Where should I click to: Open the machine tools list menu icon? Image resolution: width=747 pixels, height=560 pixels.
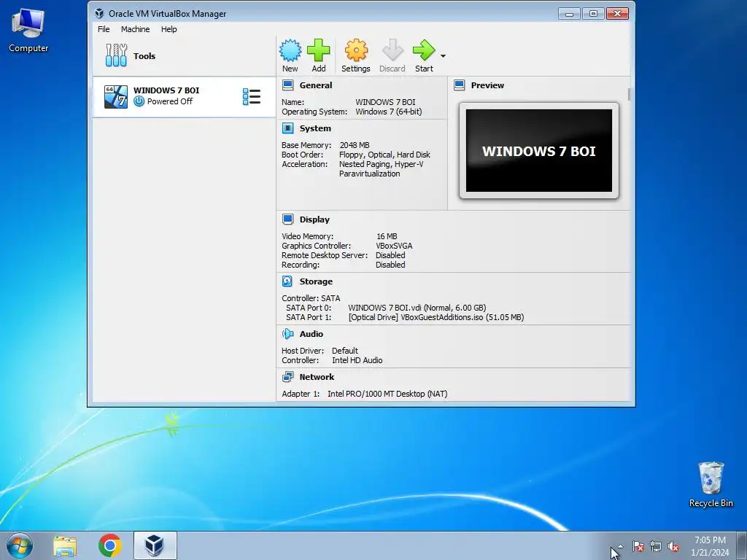pos(252,97)
